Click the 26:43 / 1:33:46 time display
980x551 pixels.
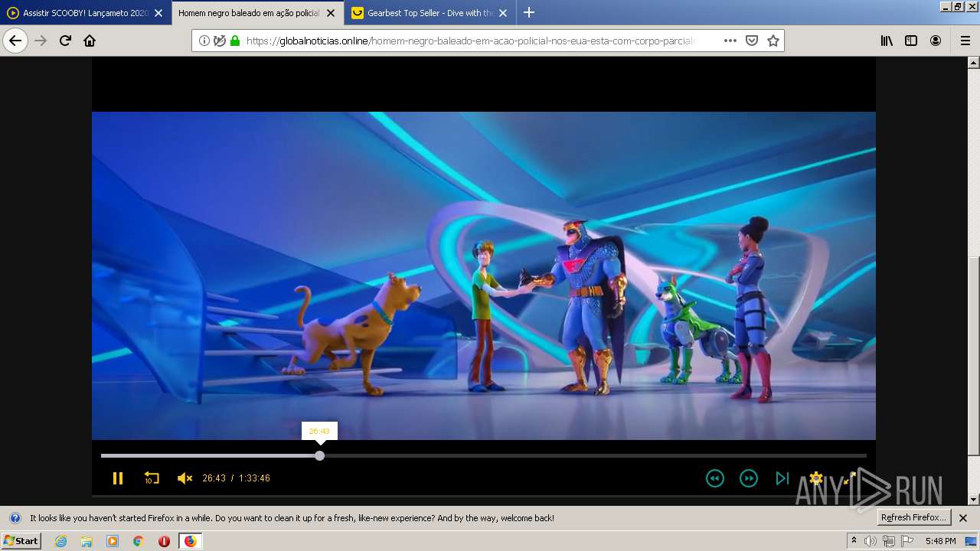coord(236,478)
